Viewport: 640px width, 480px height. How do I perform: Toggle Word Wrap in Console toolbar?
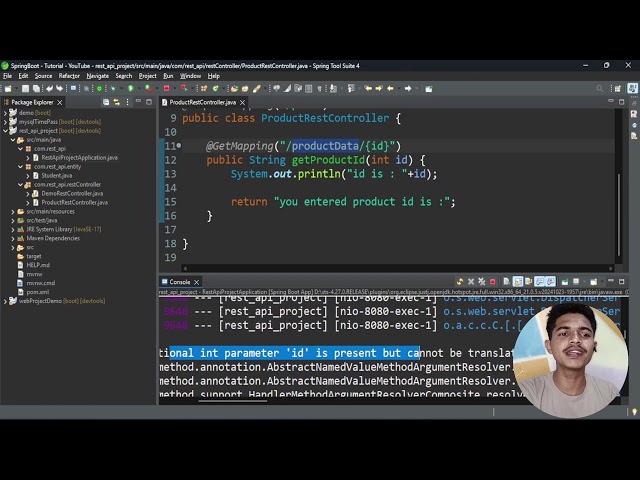[529, 282]
